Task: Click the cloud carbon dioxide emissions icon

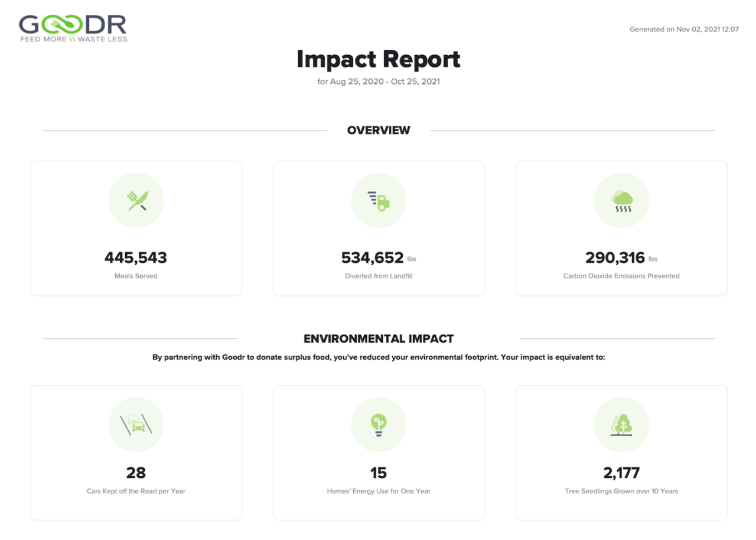Action: (621, 201)
